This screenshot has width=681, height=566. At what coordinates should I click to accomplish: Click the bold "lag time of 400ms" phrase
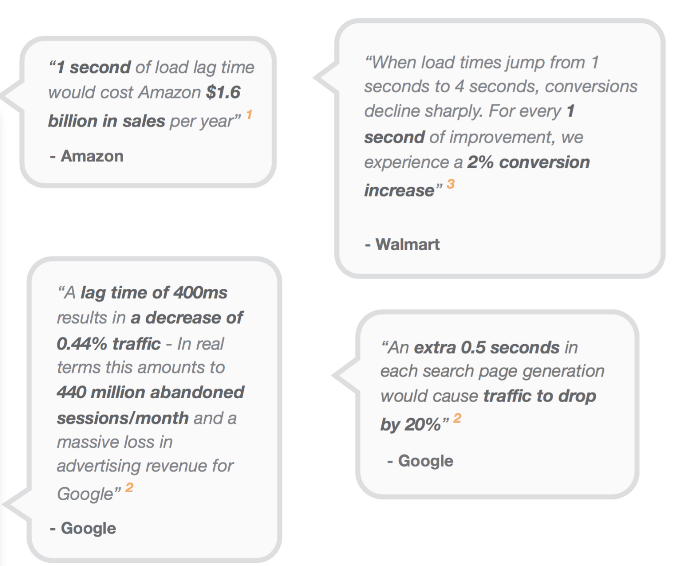pos(154,292)
